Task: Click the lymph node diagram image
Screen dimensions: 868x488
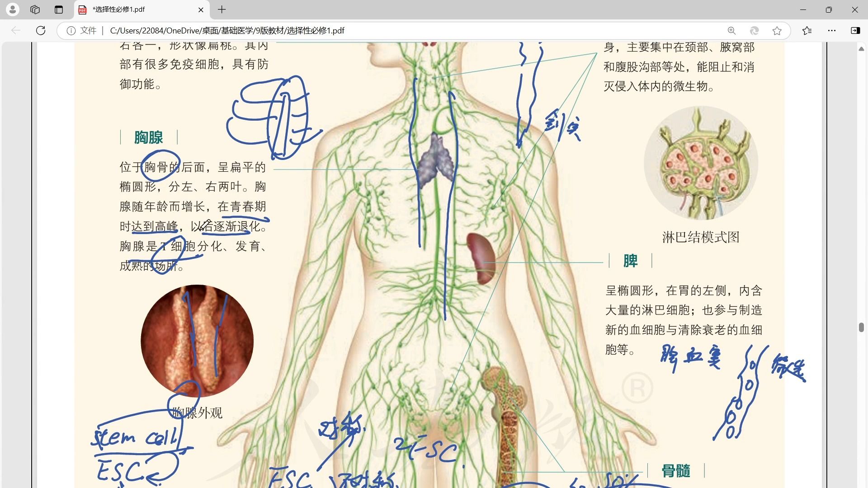Action: pyautogui.click(x=701, y=164)
